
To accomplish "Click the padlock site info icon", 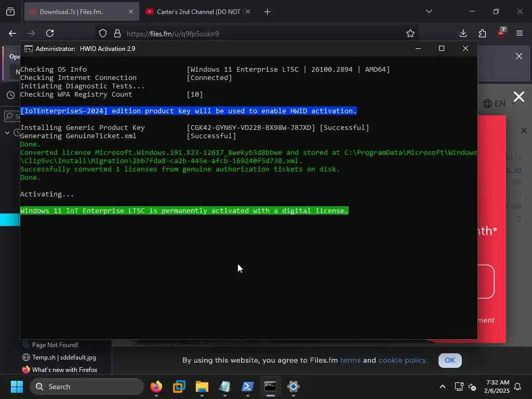I will pos(117,33).
